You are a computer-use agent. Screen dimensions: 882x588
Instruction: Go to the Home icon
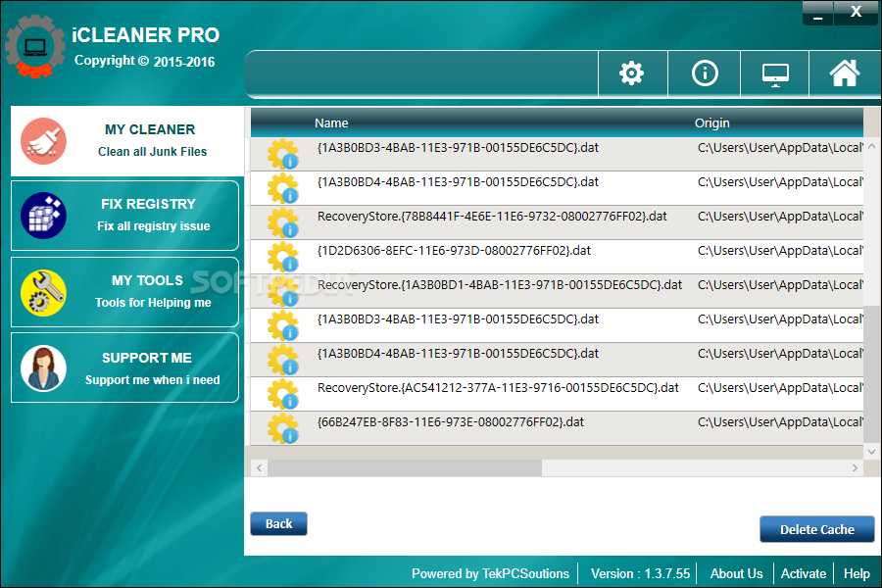[x=845, y=73]
